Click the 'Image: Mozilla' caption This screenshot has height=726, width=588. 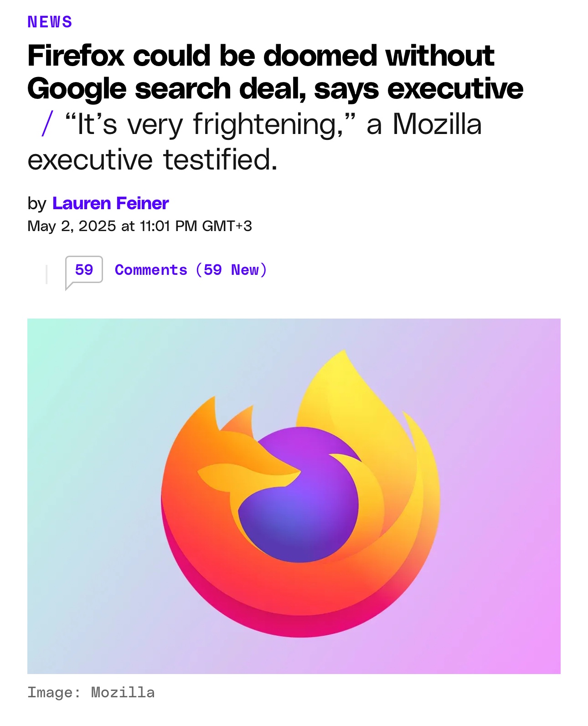pos(91,692)
